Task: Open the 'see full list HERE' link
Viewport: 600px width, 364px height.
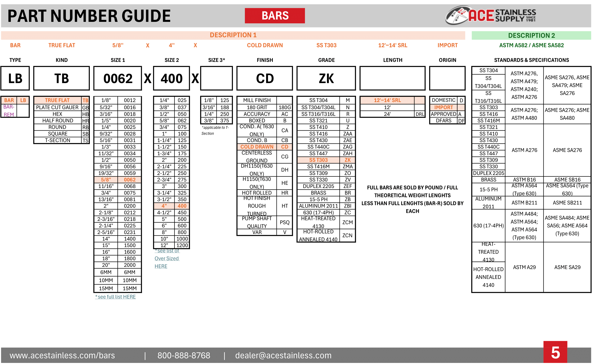Action: (115, 297)
